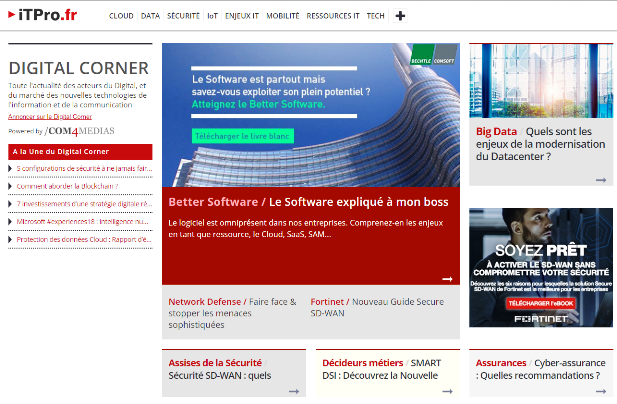Open Fortinet Nouveau Guide Secure SD-WAN link

pyautogui.click(x=377, y=307)
